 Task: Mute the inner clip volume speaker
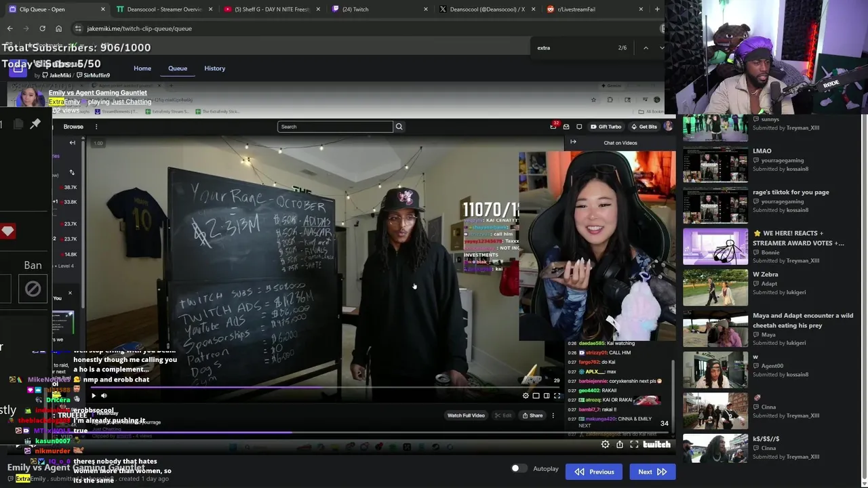click(x=104, y=396)
